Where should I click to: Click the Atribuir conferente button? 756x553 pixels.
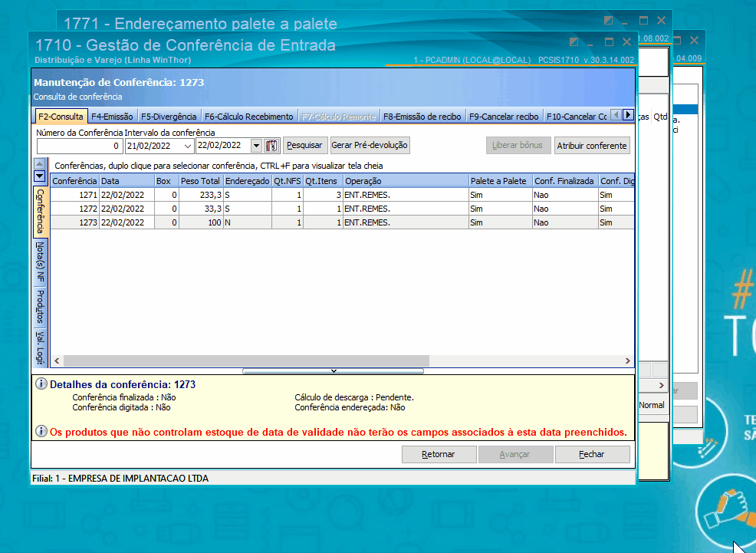click(x=592, y=145)
